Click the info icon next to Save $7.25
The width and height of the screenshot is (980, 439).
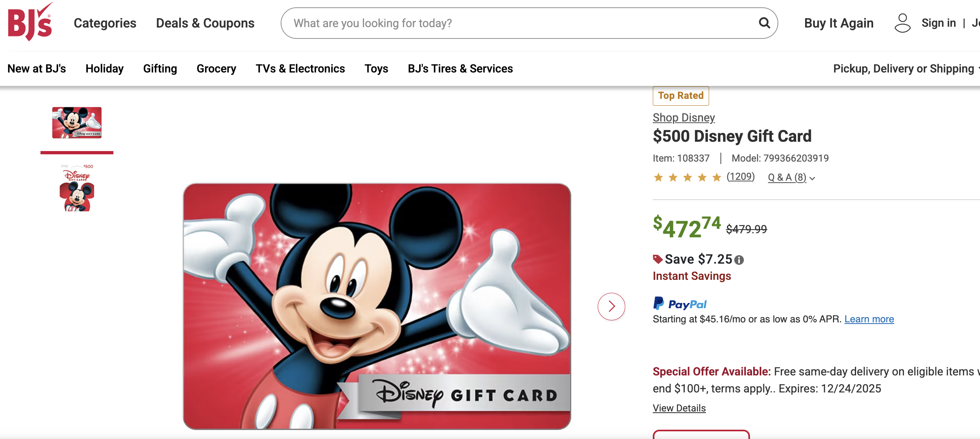tap(739, 260)
